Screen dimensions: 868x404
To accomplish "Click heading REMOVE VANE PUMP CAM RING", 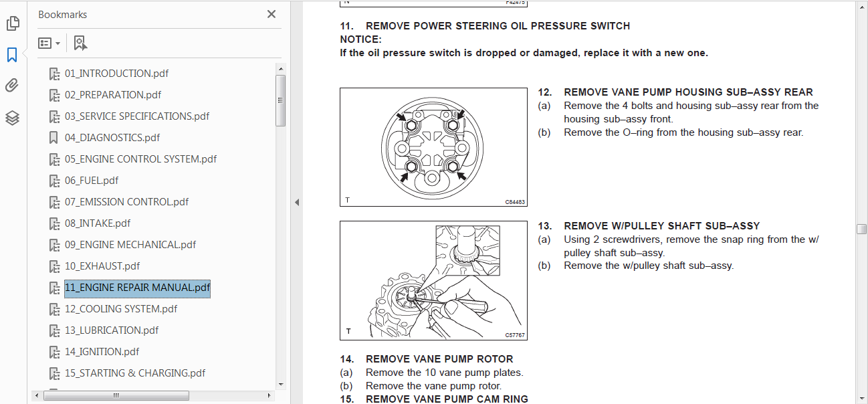I will click(447, 399).
